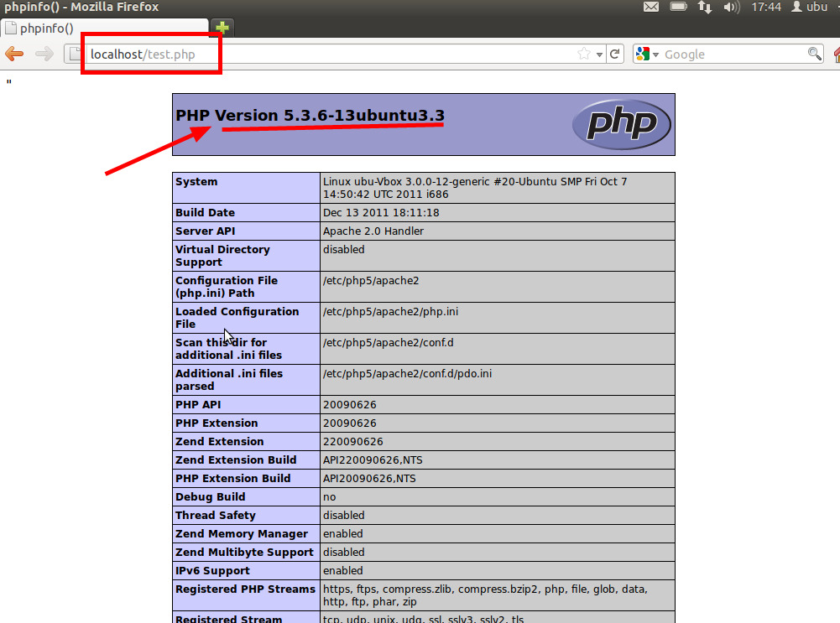Bookmark this page with the star icon

pyautogui.click(x=584, y=55)
